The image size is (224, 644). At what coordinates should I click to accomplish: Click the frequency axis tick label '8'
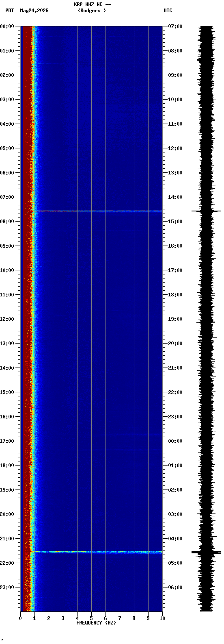tap(134, 618)
